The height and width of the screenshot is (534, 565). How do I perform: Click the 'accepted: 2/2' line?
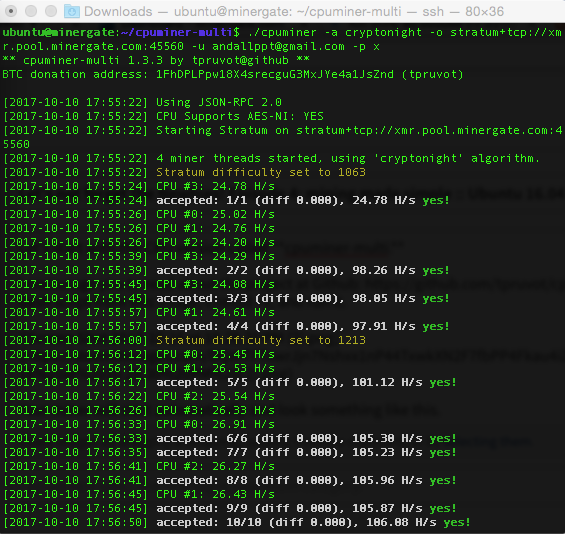(226, 271)
